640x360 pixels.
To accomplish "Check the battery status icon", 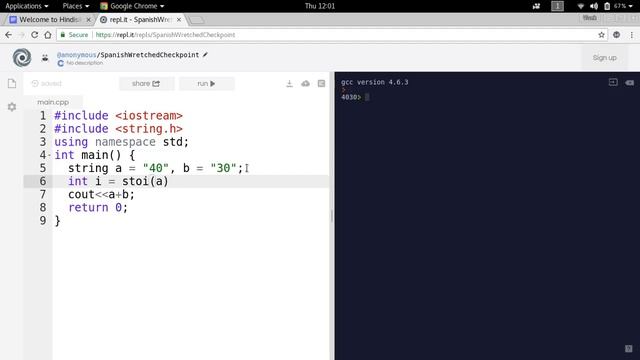I will pyautogui.click(x=607, y=6).
